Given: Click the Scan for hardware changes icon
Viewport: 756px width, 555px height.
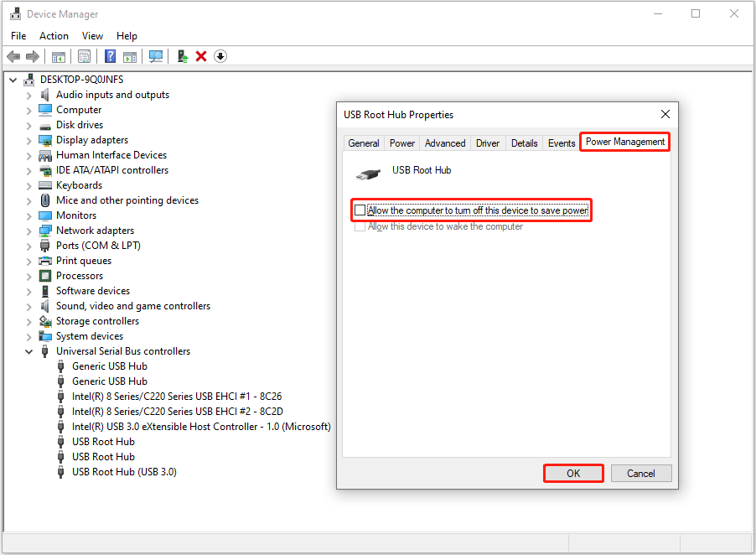Looking at the screenshot, I should coord(158,56).
